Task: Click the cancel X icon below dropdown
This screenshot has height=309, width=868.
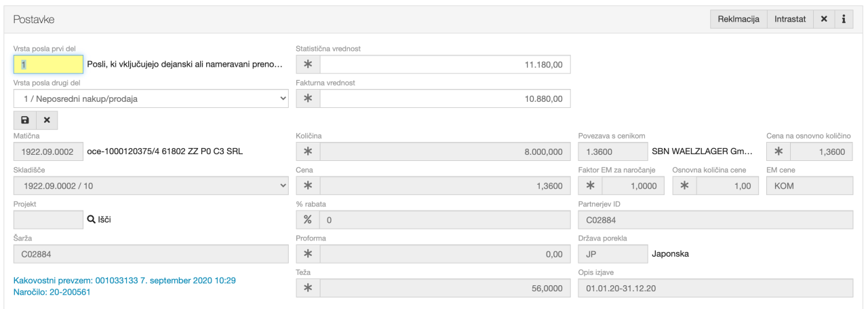Action: tap(47, 120)
